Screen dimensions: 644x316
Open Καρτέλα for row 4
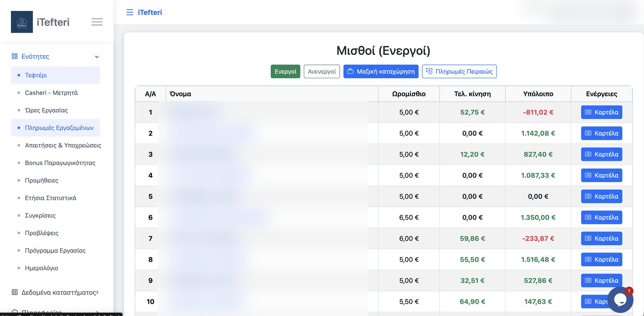pos(601,175)
